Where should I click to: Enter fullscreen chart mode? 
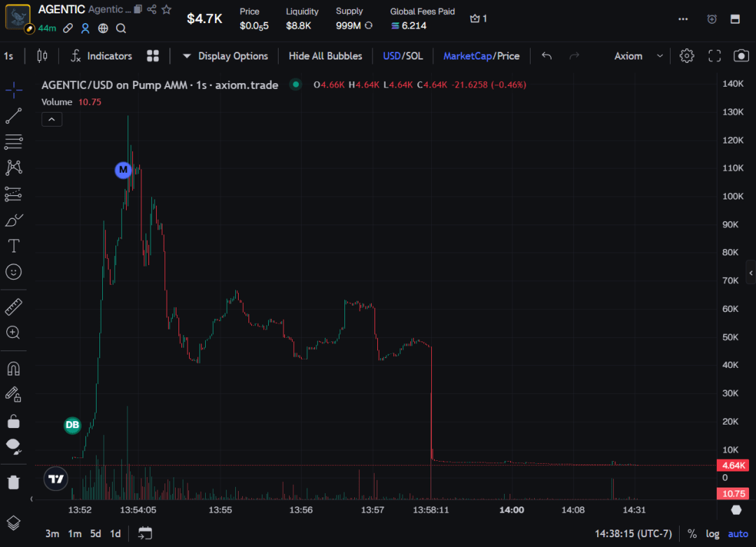pyautogui.click(x=715, y=57)
